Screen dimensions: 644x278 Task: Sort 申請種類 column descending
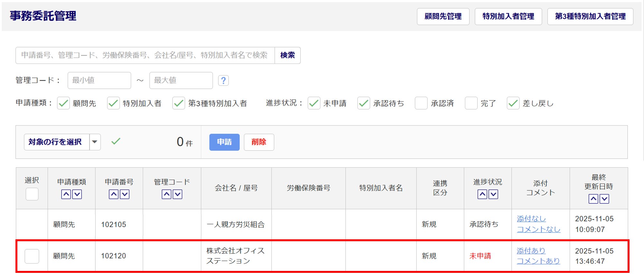coord(77,194)
